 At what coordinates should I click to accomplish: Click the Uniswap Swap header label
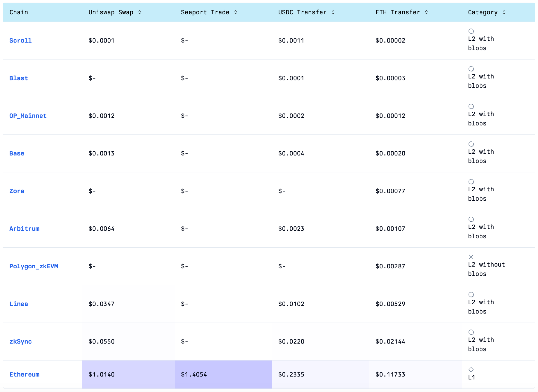tap(111, 12)
